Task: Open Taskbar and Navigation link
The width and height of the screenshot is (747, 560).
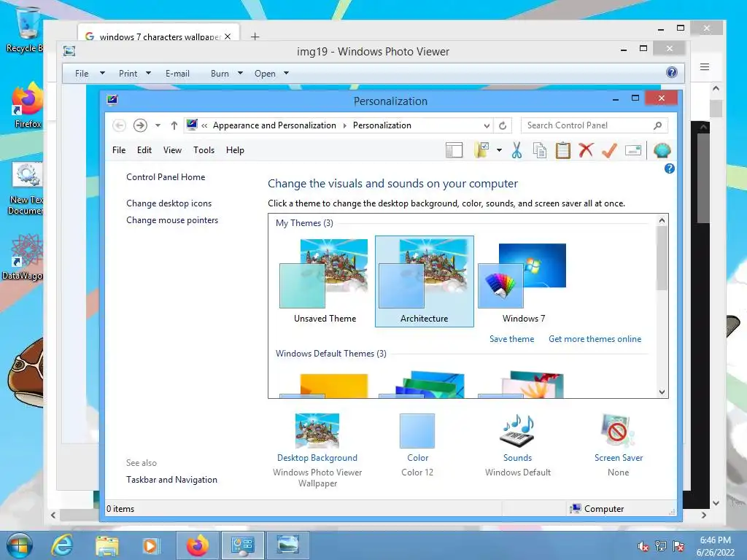Action: coord(171,480)
